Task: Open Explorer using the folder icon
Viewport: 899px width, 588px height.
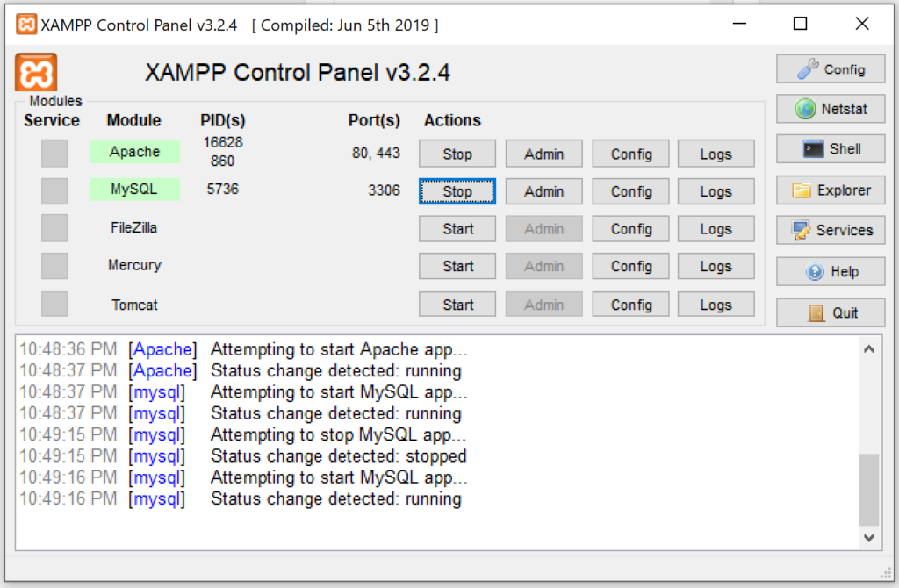Action: [804, 189]
